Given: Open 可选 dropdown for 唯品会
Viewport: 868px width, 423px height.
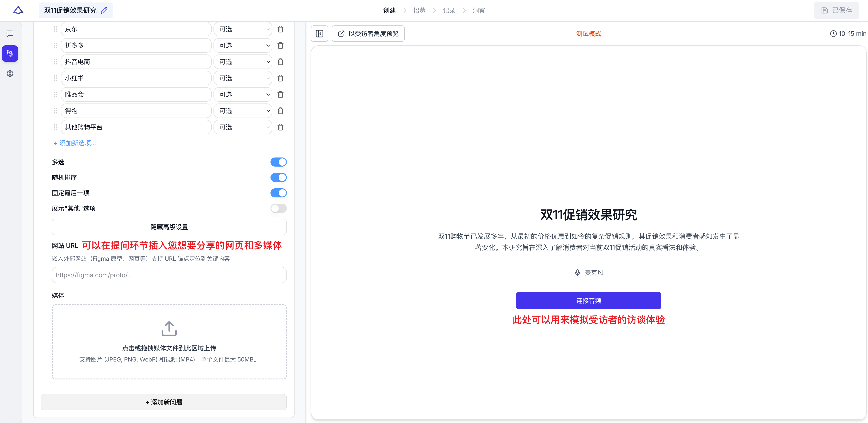Looking at the screenshot, I should click(x=243, y=95).
